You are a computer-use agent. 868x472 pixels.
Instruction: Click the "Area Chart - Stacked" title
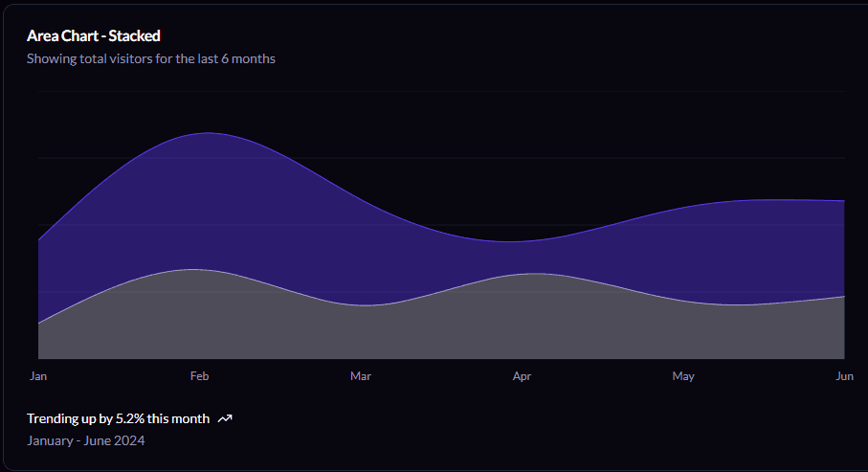point(93,35)
